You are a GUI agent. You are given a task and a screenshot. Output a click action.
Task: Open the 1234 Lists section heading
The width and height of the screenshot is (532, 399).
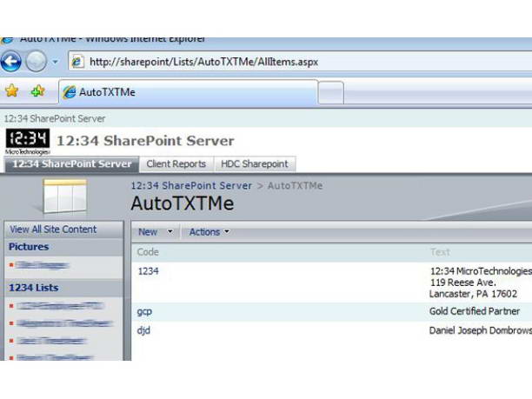pos(34,288)
